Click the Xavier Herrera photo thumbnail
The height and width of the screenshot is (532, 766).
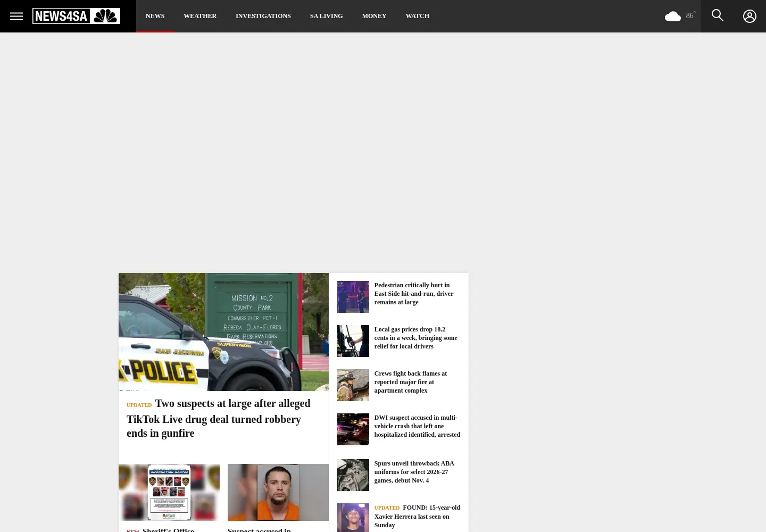click(353, 518)
